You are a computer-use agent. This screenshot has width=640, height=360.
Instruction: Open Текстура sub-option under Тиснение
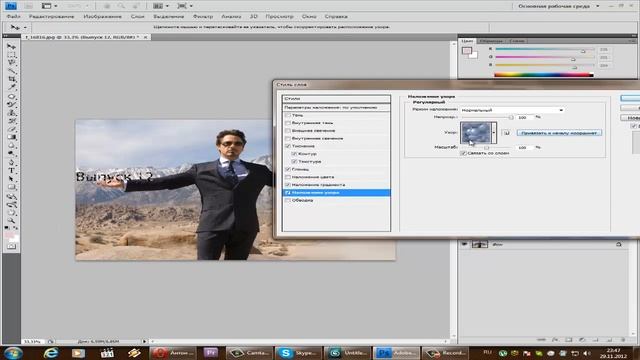309,162
